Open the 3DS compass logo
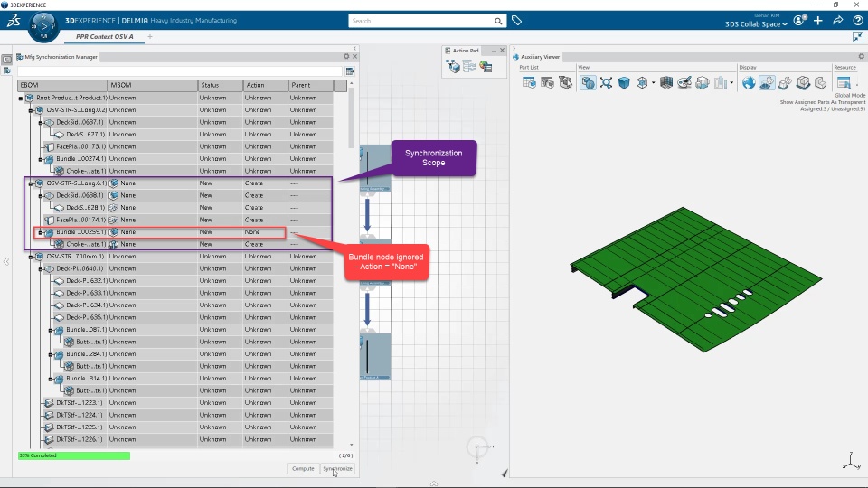The image size is (868, 488). (x=14, y=21)
